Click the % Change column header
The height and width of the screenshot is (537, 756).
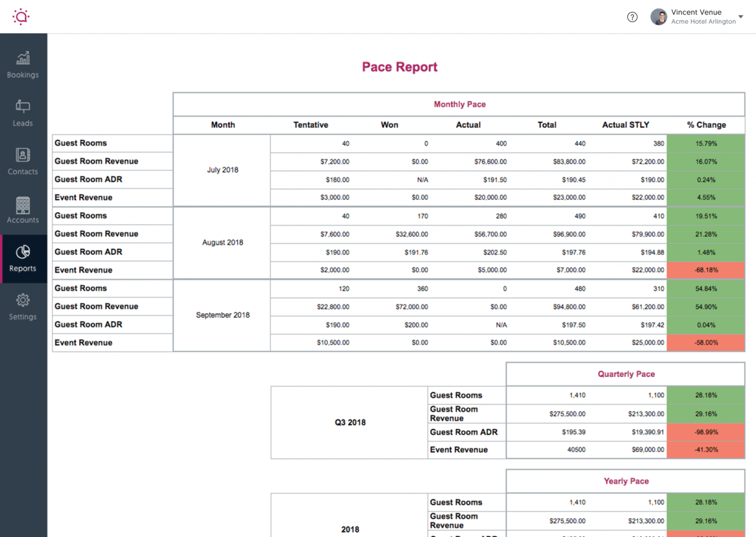(x=706, y=125)
